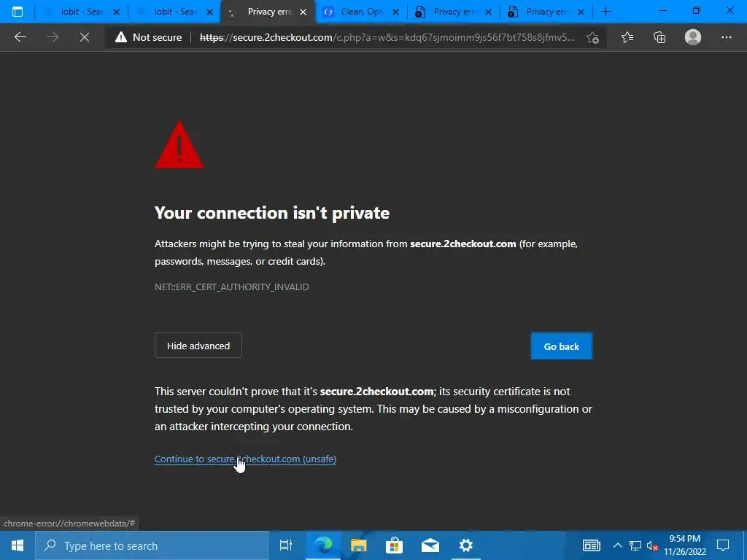Click the Hide advanced button
Viewport: 747px width, 560px height.
point(198,346)
